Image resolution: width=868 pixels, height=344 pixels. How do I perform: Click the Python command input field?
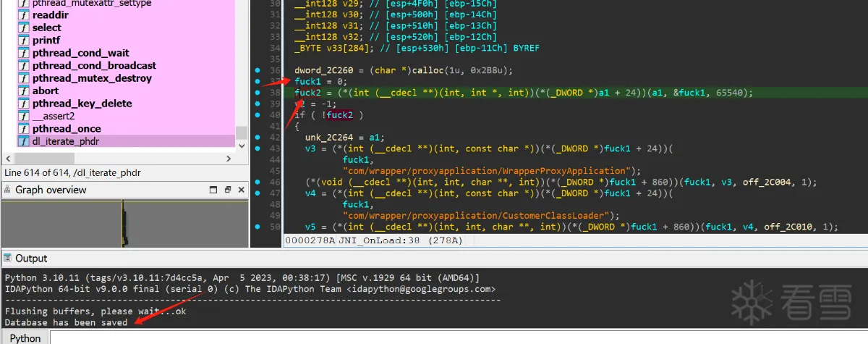click(x=459, y=337)
